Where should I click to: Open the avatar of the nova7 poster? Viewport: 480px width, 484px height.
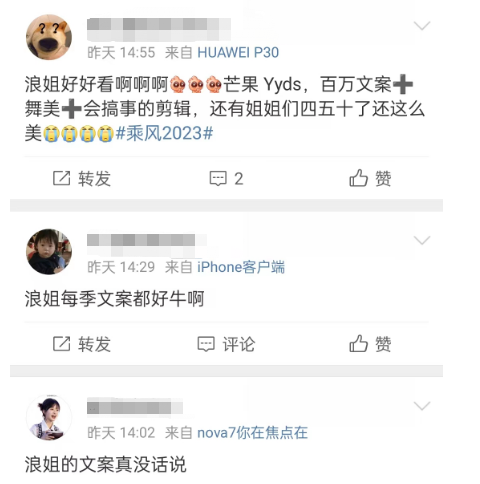49,417
